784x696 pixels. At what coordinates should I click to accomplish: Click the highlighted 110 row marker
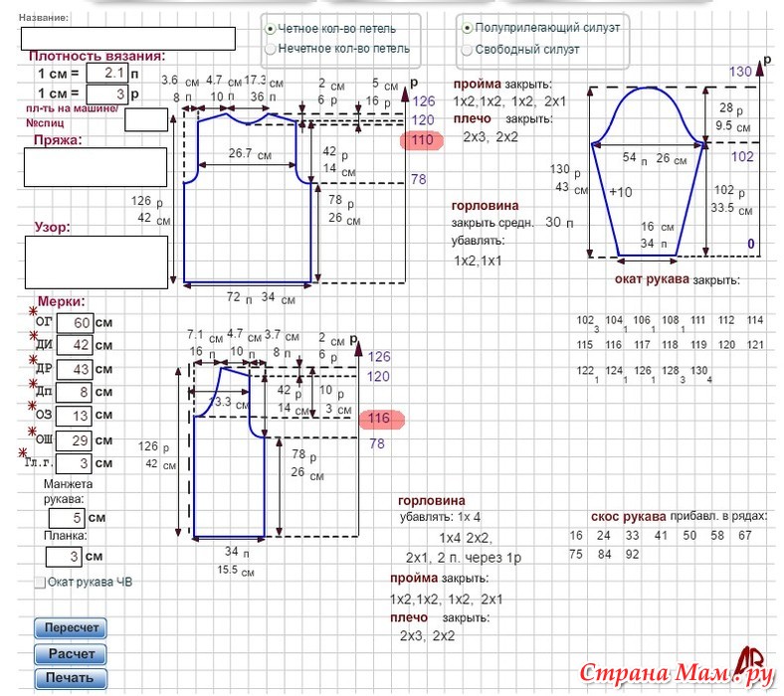(422, 140)
